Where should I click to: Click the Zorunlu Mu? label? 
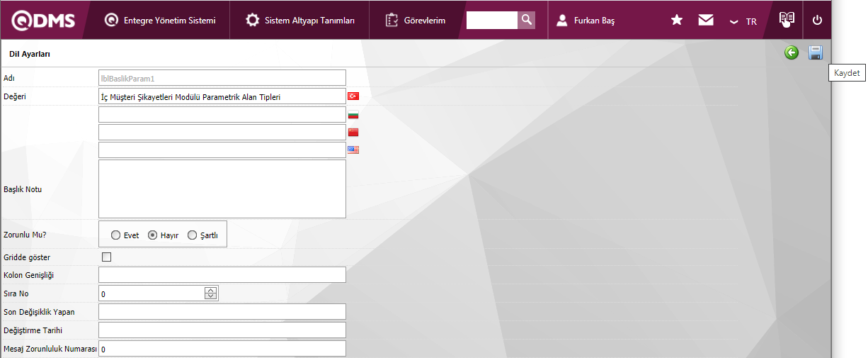tap(25, 235)
